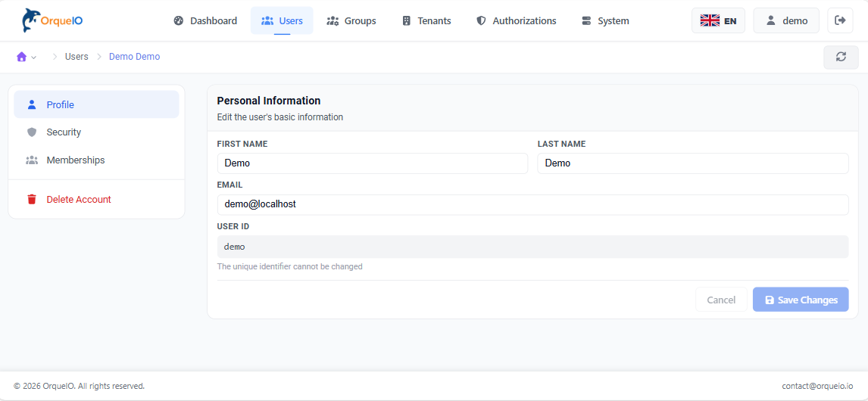
Task: Open the Dashboard menu item
Action: tap(205, 21)
